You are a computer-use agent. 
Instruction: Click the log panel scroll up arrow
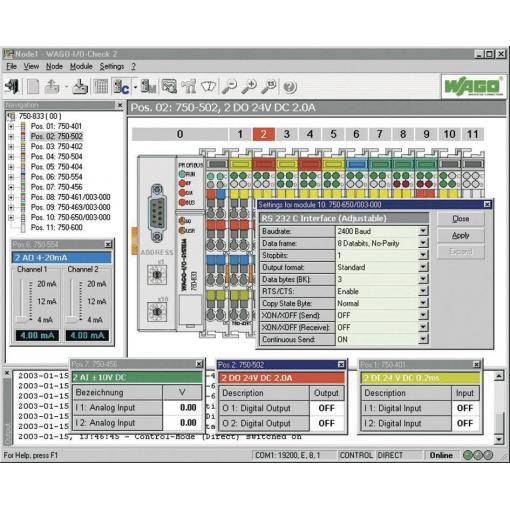(499, 376)
